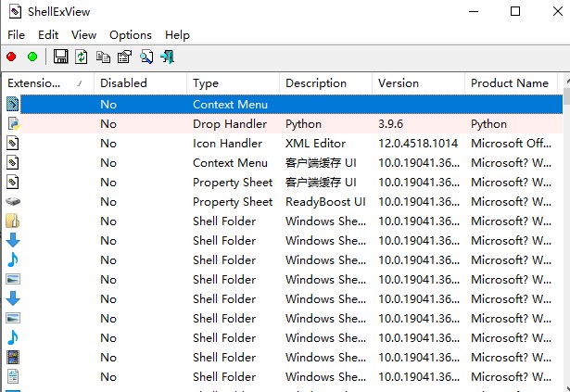Click the Find magnifier toolbar icon

click(x=146, y=57)
